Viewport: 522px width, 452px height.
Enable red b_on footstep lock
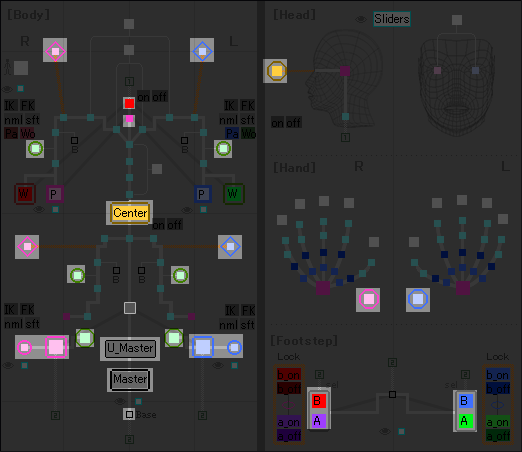coord(289,375)
